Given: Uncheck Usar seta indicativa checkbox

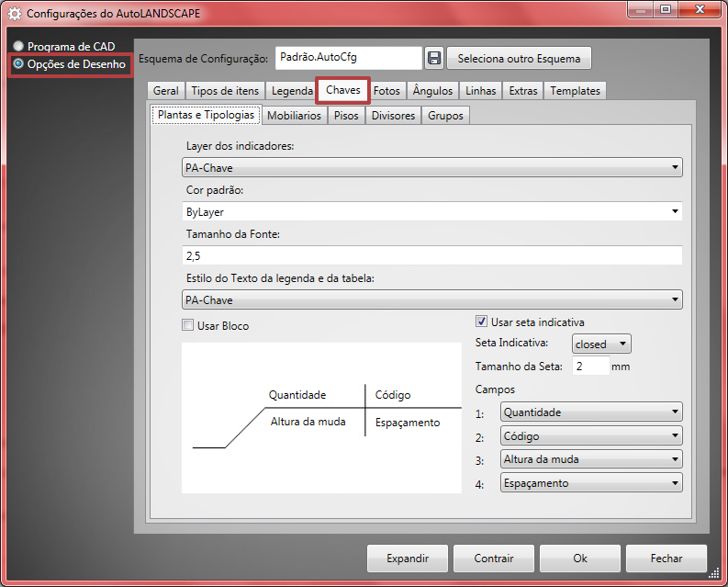Looking at the screenshot, I should (481, 322).
